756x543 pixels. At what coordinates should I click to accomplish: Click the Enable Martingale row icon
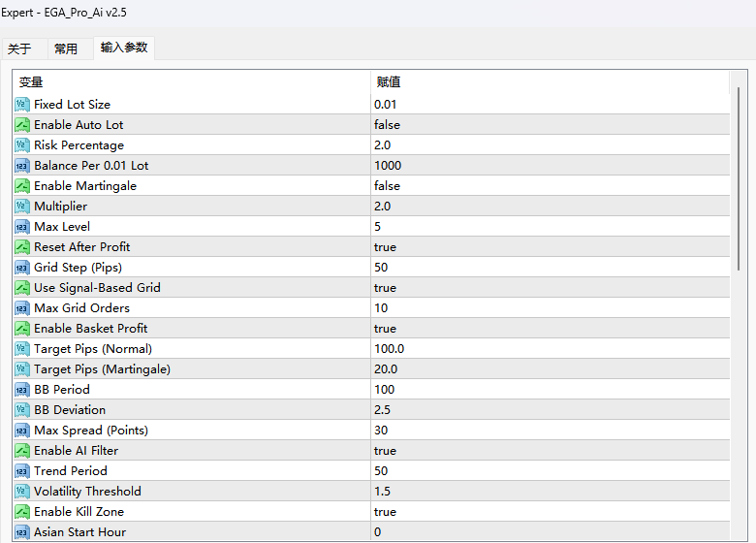point(22,186)
